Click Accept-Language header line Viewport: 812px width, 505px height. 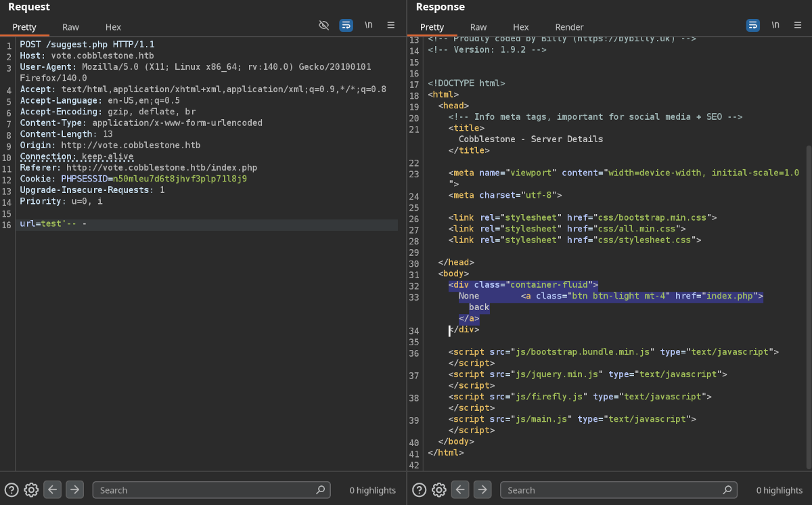click(x=99, y=101)
